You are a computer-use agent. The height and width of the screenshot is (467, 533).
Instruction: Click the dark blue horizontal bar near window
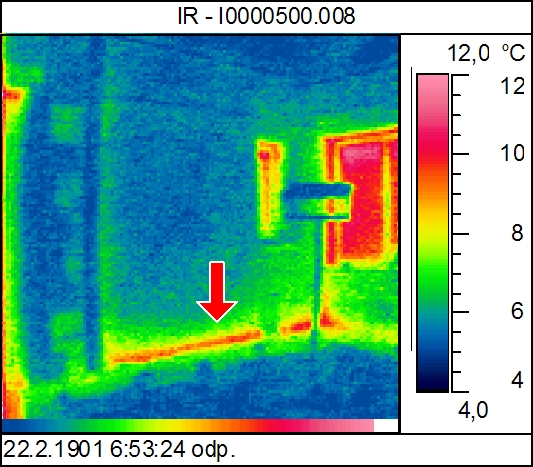coord(317,191)
